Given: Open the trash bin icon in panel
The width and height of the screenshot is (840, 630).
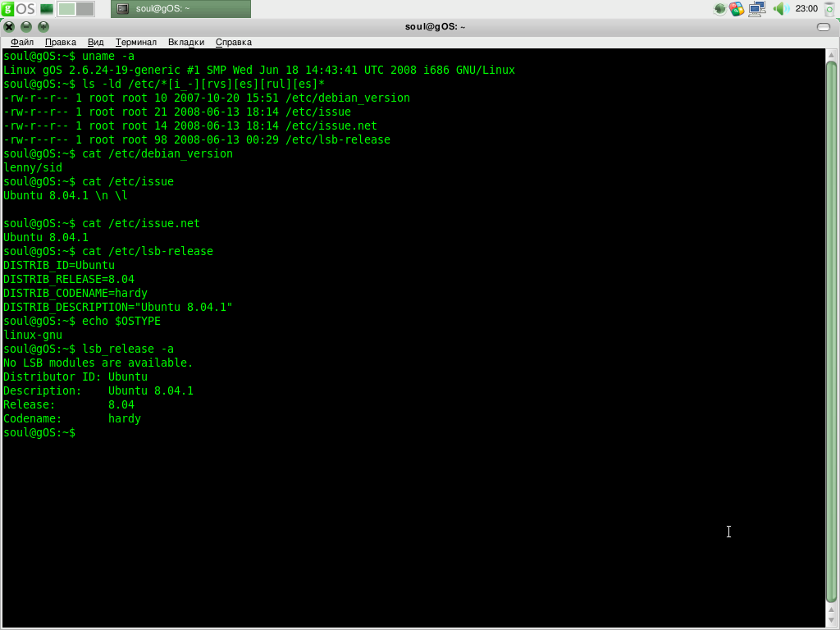Looking at the screenshot, I should coord(829,9).
